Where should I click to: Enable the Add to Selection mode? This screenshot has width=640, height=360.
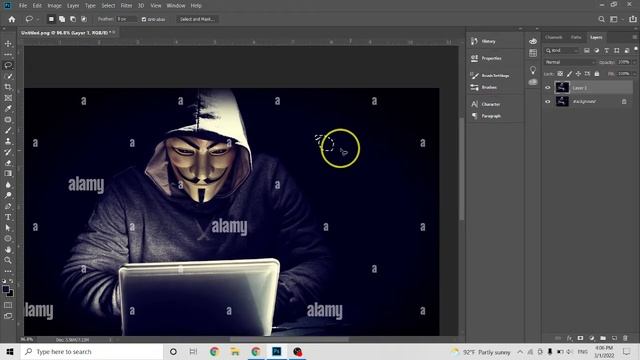[x=62, y=19]
